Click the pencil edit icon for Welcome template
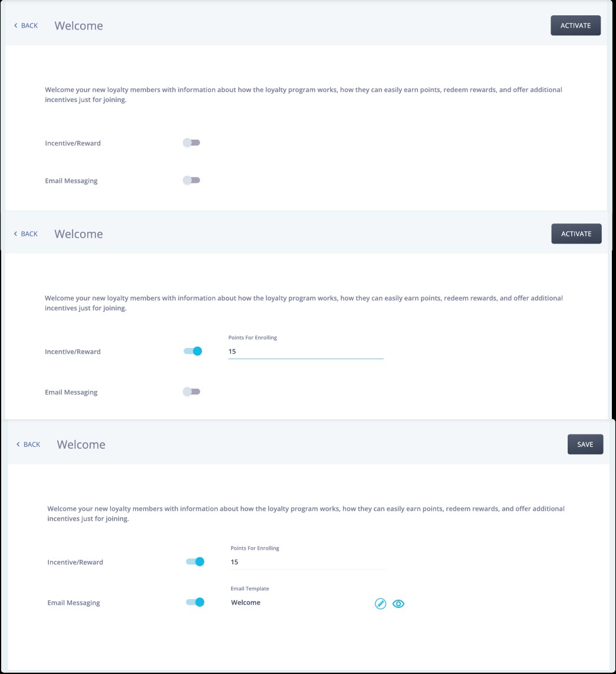 (380, 603)
